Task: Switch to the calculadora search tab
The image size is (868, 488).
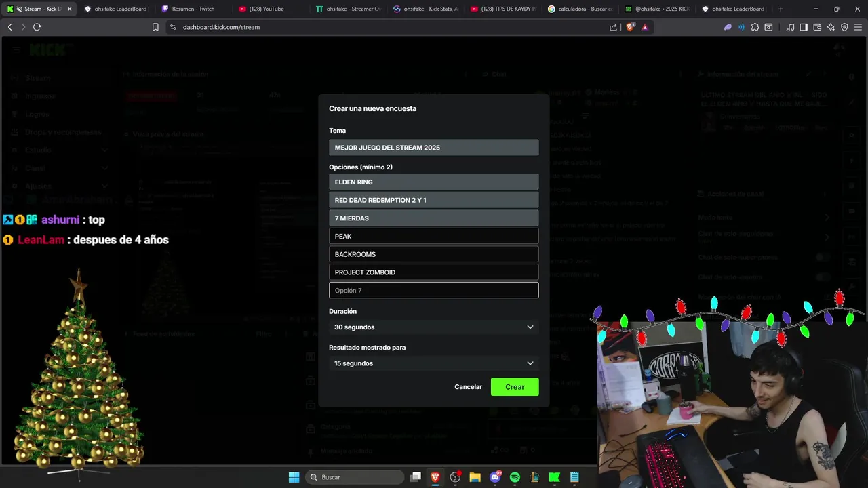Action: (579, 9)
